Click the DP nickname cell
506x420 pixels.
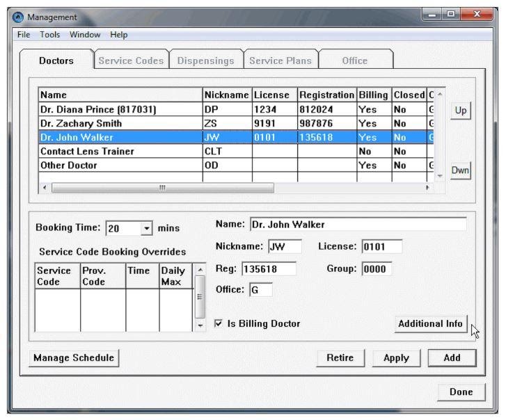pos(227,109)
